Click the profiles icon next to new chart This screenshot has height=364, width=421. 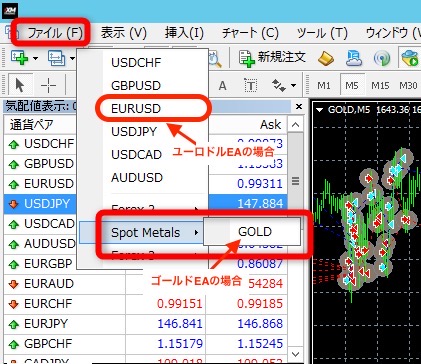(x=56, y=58)
